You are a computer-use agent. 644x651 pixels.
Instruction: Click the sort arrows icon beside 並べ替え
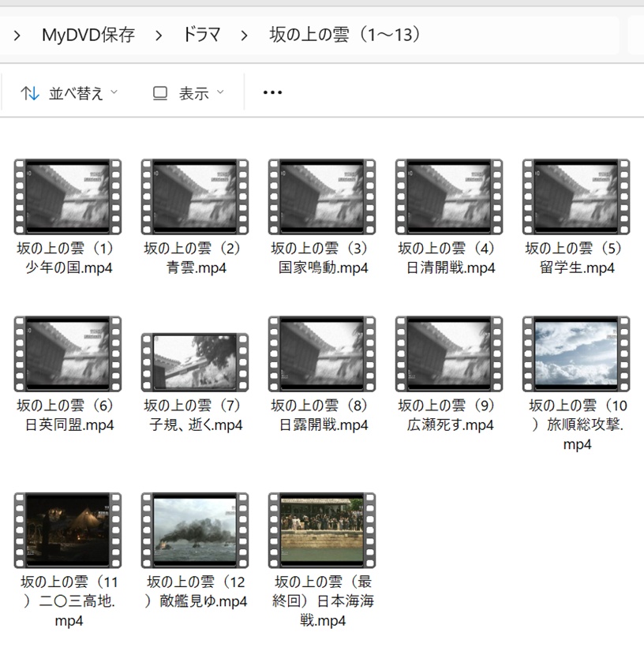coord(30,93)
